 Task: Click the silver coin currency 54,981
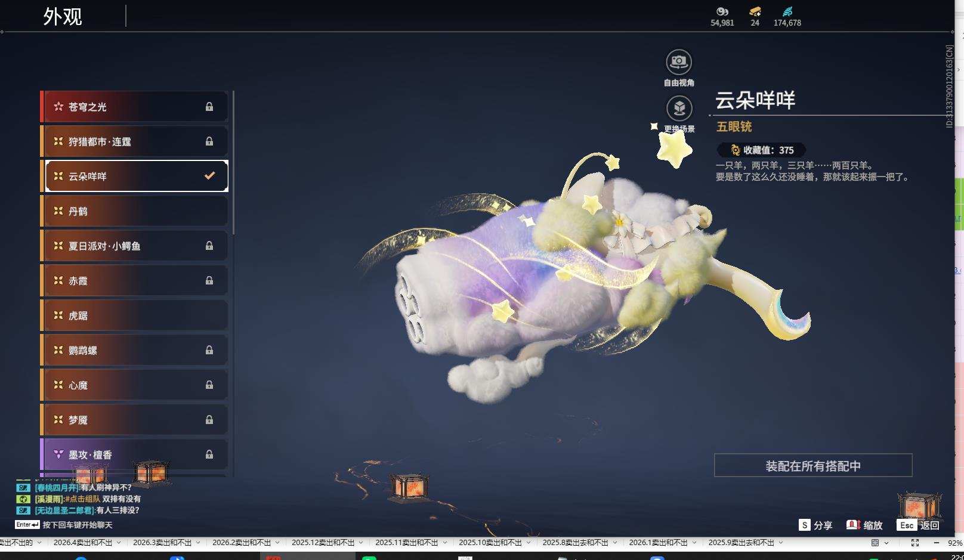(x=722, y=17)
